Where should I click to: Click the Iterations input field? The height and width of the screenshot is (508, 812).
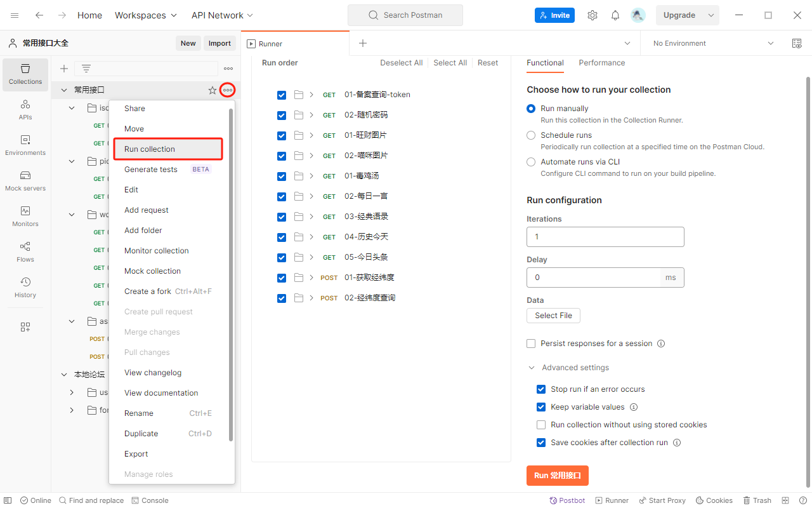[605, 237]
